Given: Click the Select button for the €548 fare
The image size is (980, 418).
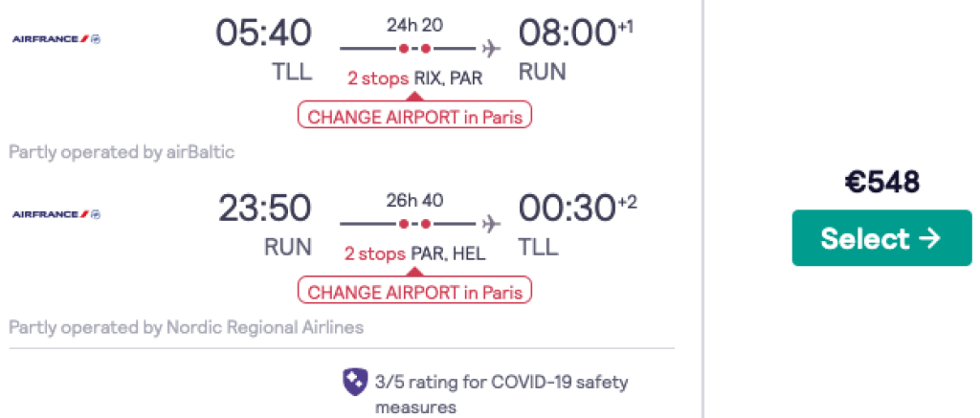Looking at the screenshot, I should click(881, 238).
